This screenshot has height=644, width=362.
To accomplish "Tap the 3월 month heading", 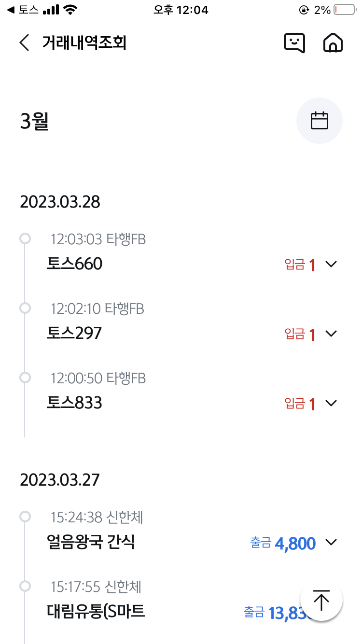I will pyautogui.click(x=34, y=122).
